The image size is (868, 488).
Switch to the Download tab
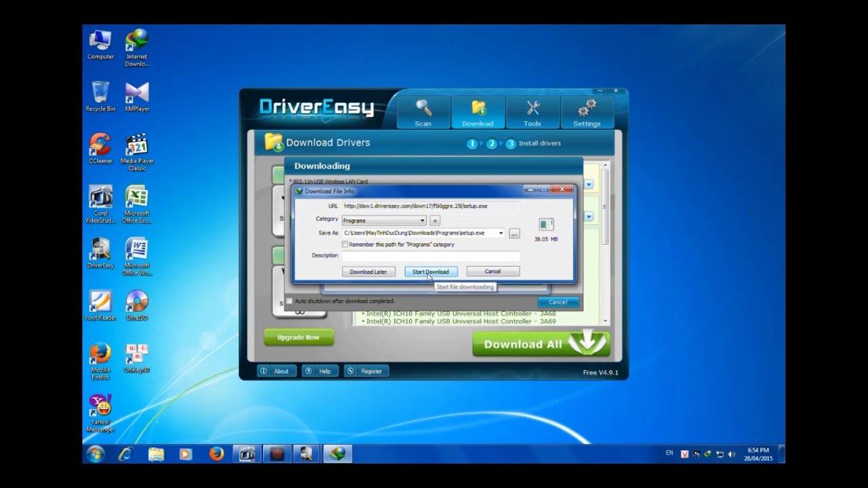click(x=477, y=113)
